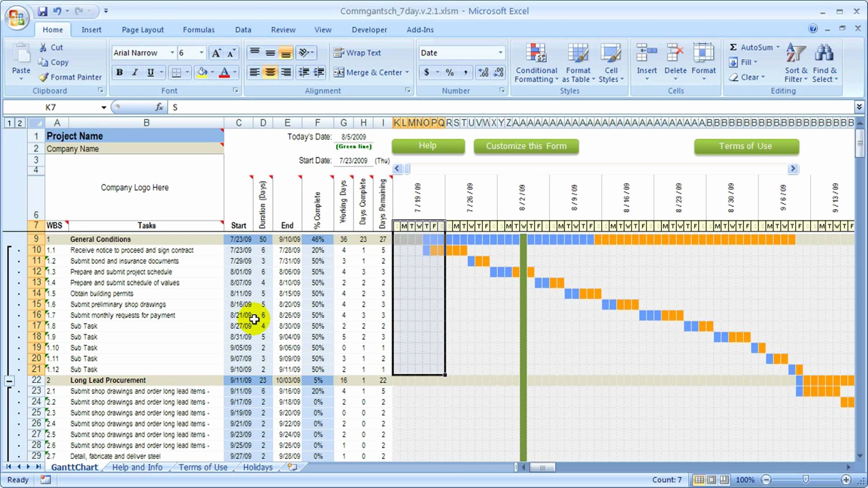Apply Comma Style format
The image size is (868, 488).
click(x=465, y=72)
